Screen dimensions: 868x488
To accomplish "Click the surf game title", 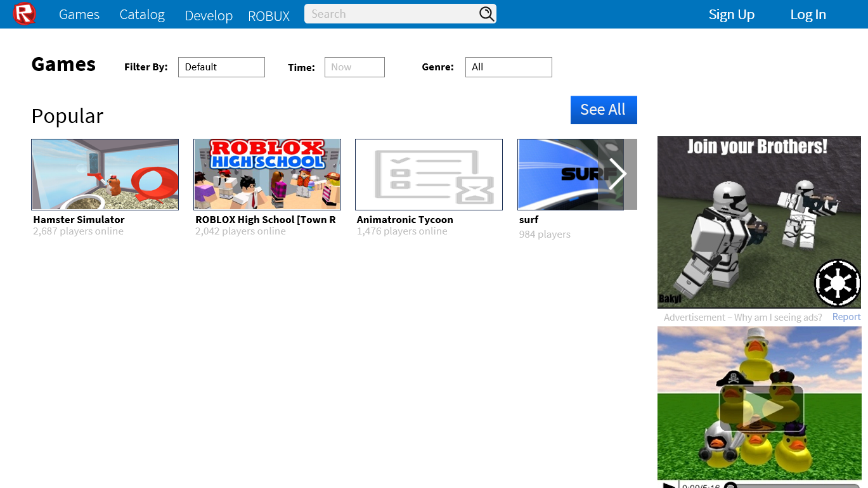I will point(529,220).
